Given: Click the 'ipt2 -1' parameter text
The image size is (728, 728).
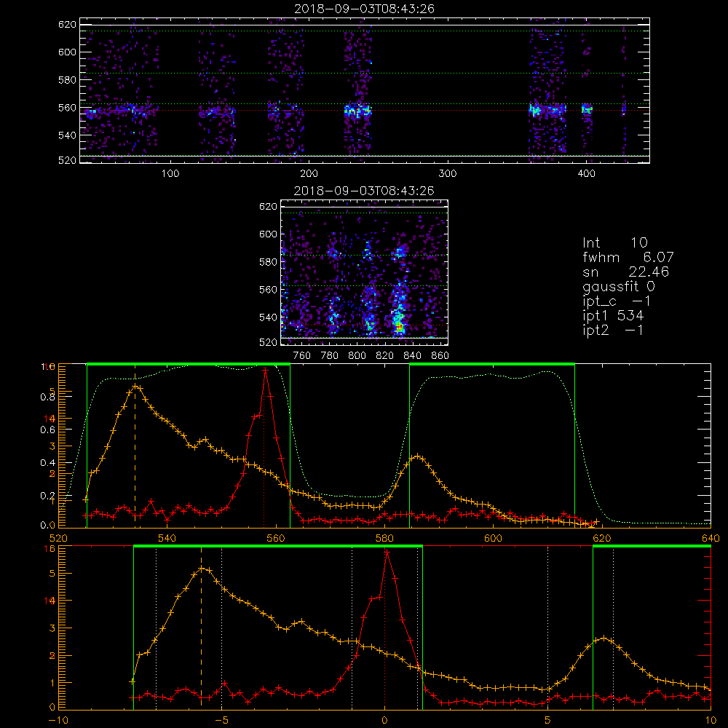Looking at the screenshot, I should pyautogui.click(x=613, y=330).
